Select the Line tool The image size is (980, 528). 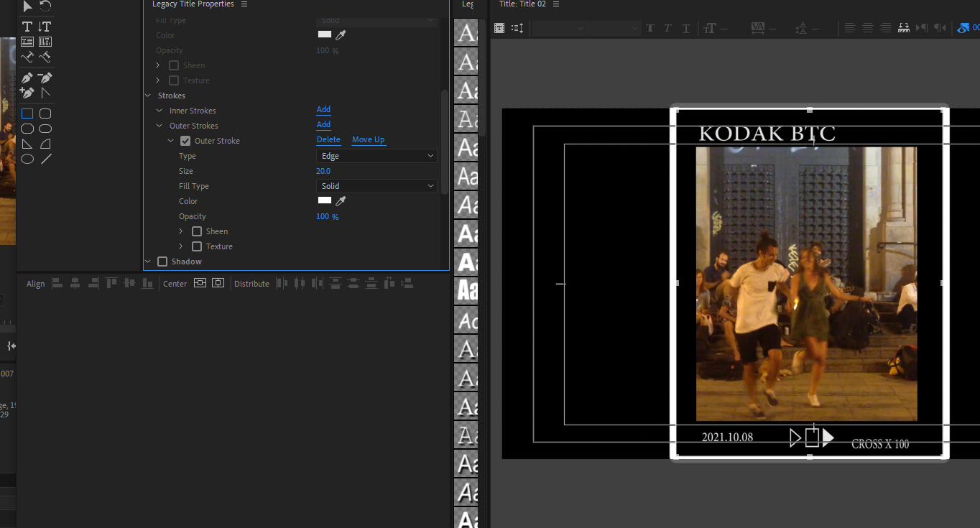pos(45,159)
